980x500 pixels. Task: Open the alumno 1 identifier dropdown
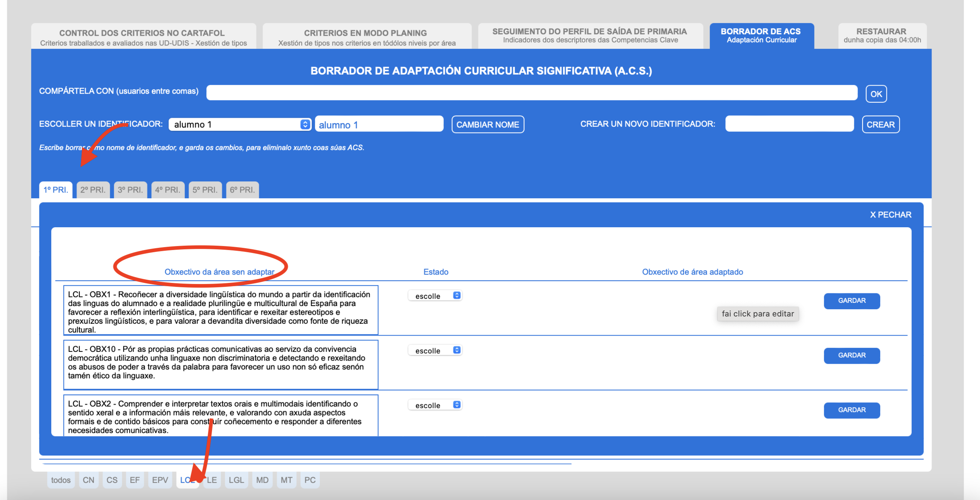[x=240, y=124]
